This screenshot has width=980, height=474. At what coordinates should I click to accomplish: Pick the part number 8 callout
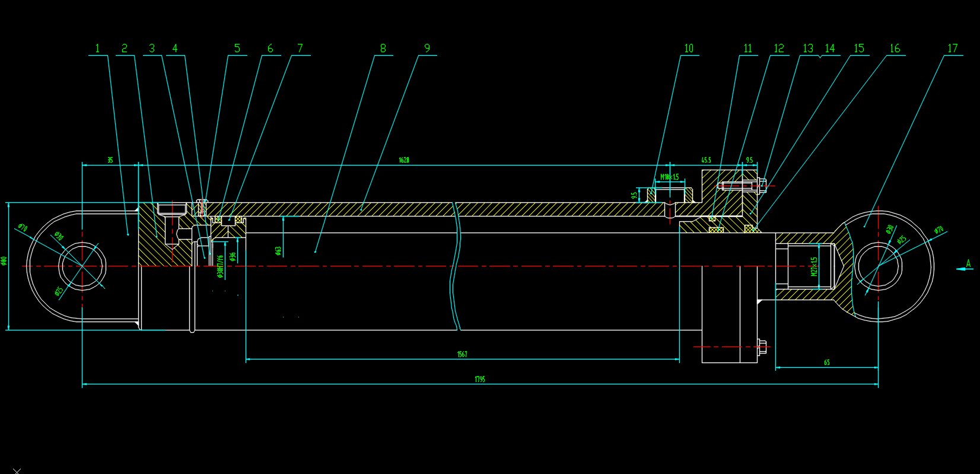tap(383, 49)
